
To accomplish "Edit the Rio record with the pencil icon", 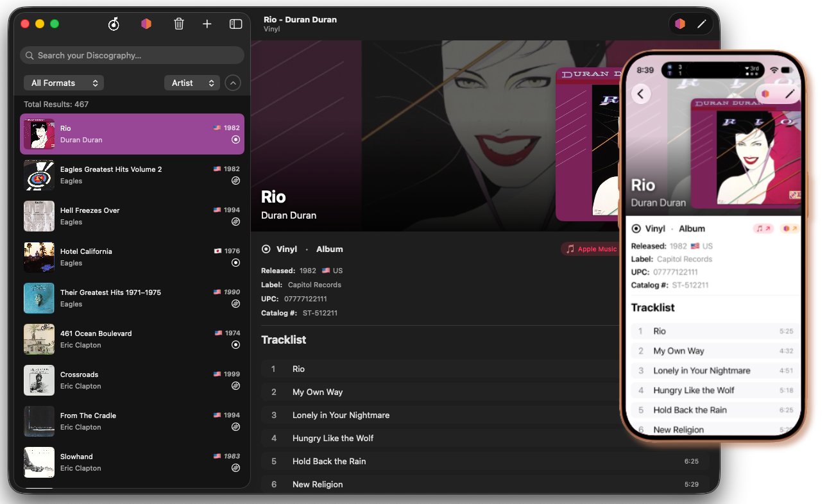I will click(x=701, y=24).
